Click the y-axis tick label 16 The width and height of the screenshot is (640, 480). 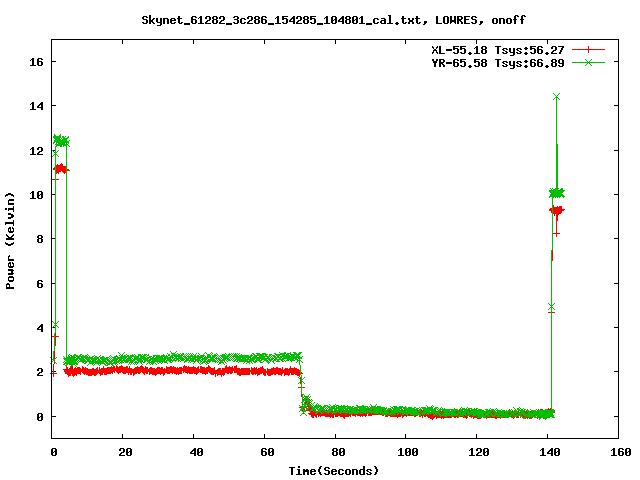click(x=36, y=62)
